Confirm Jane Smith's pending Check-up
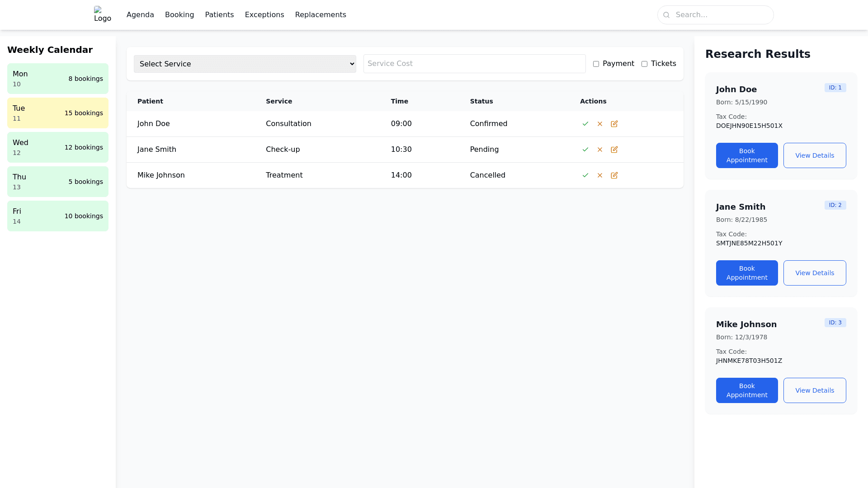This screenshot has width=868, height=488. click(x=585, y=150)
